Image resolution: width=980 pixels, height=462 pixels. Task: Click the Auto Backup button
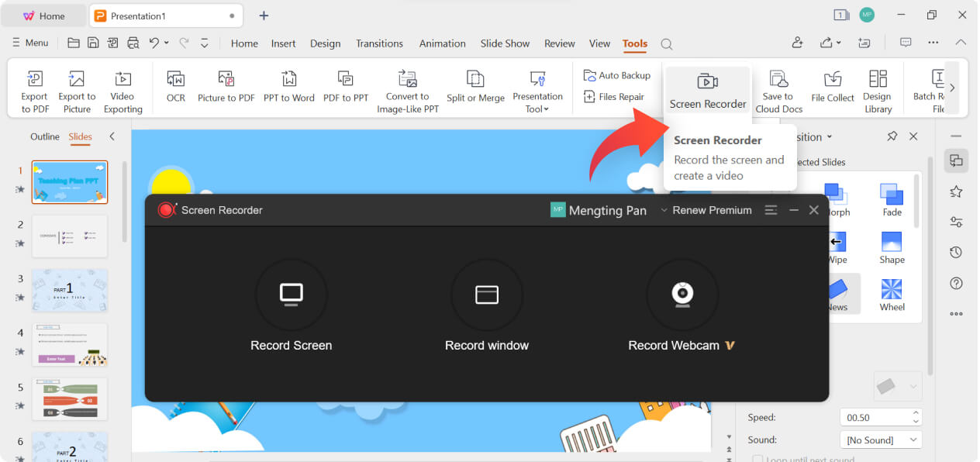coord(617,75)
